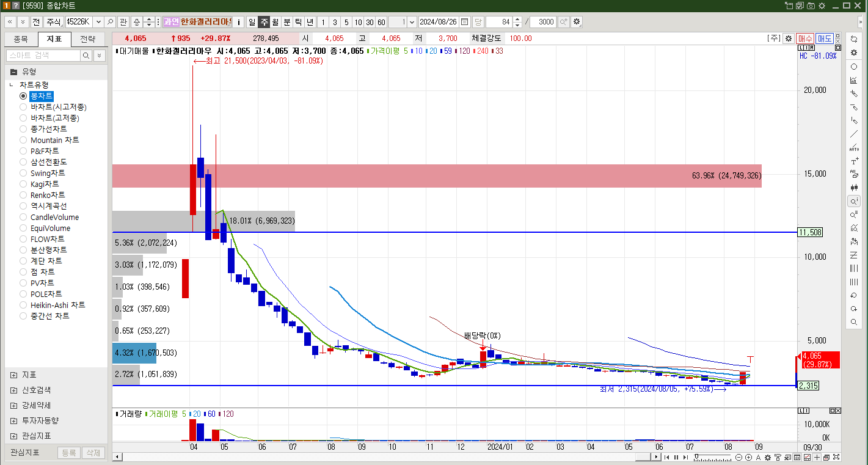Viewport: 868px width, 465px height.
Task: Open right toolbar settings gear
Action: pyautogui.click(x=854, y=53)
